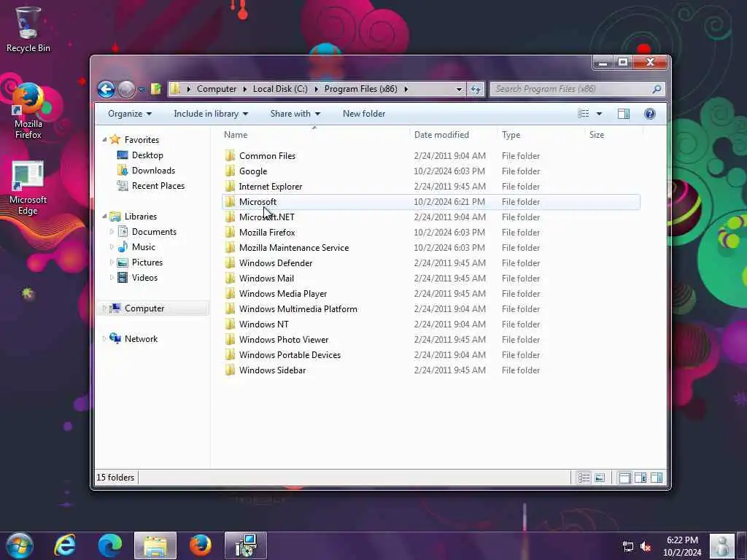Screen dimensions: 747x560
Task: Click the network tray icon
Action: pos(628,547)
